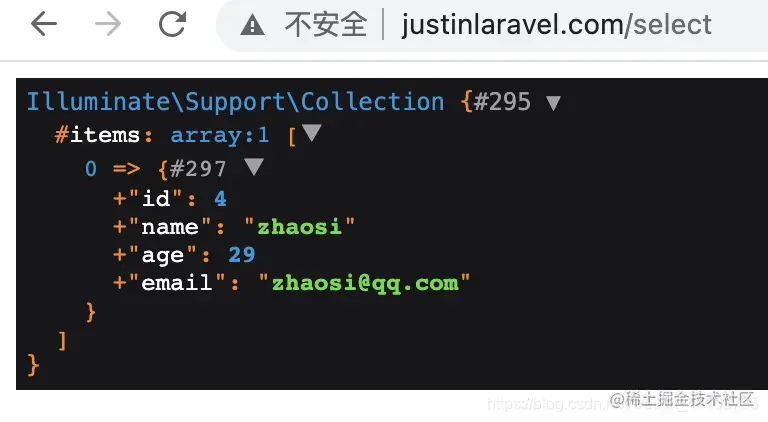Click the "id" property key
768x422 pixels.
click(x=156, y=198)
